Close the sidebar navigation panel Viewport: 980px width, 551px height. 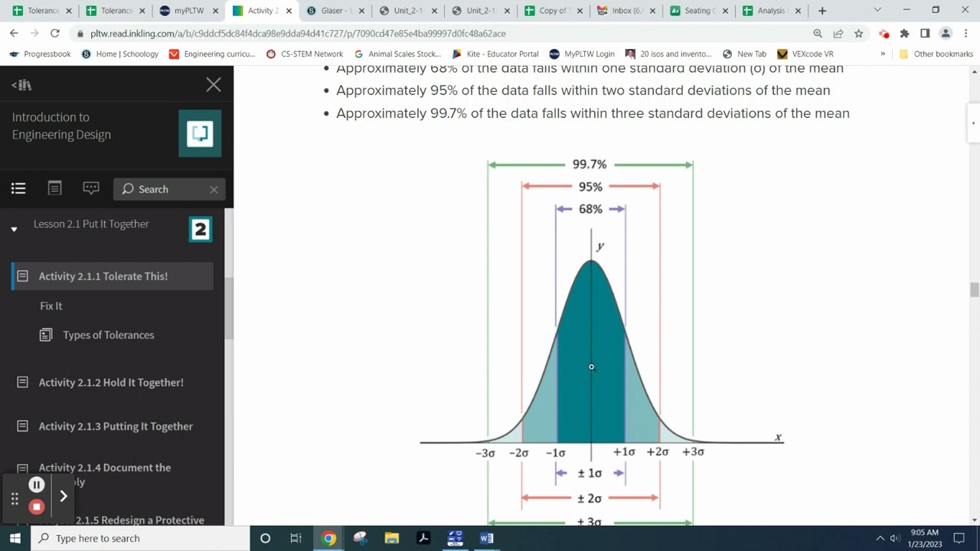[214, 85]
